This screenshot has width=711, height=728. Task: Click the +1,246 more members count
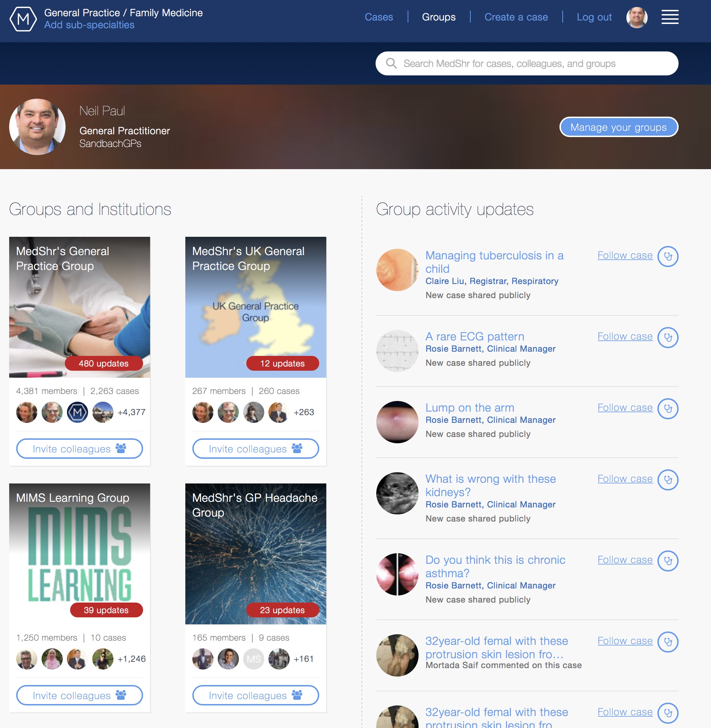tap(131, 659)
